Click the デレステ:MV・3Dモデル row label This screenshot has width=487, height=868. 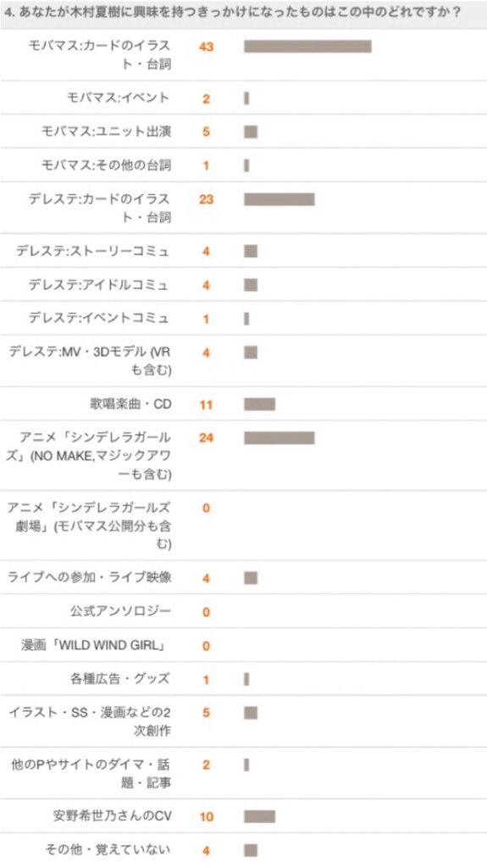pyautogui.click(x=90, y=360)
